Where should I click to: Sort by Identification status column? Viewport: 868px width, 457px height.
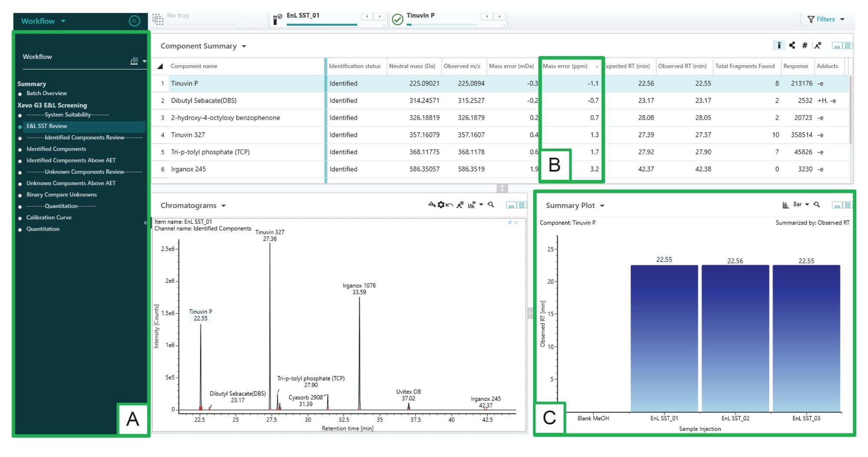coord(355,66)
